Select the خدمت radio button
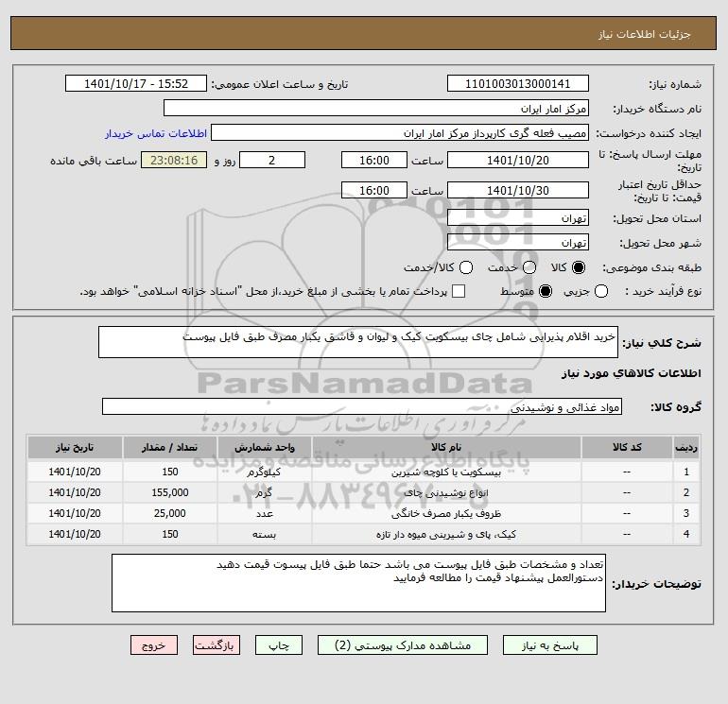This screenshot has height=704, width=728. pyautogui.click(x=529, y=267)
